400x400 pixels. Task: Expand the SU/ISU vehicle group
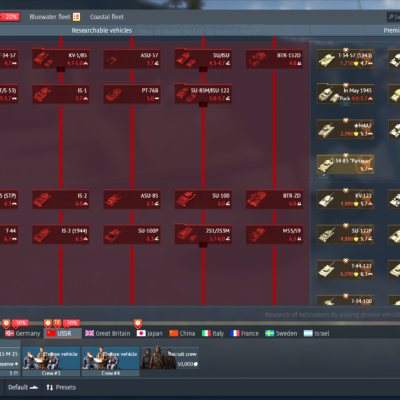click(203, 69)
